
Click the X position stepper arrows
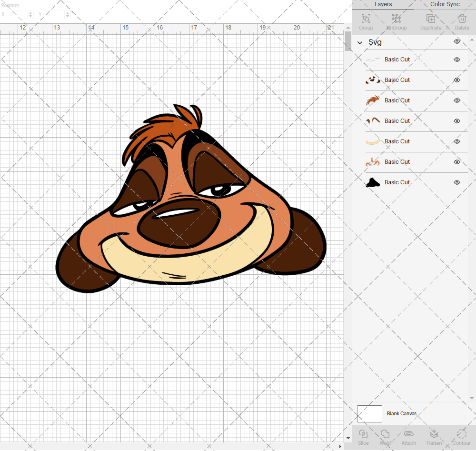coord(30,14)
